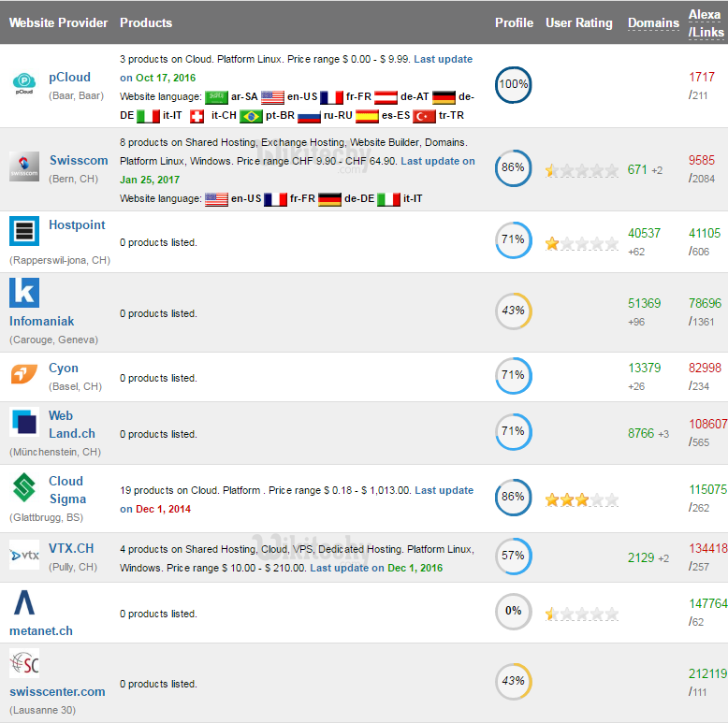The width and height of the screenshot is (728, 723).
Task: Open the swisscenter.com provider link
Action: (x=57, y=692)
